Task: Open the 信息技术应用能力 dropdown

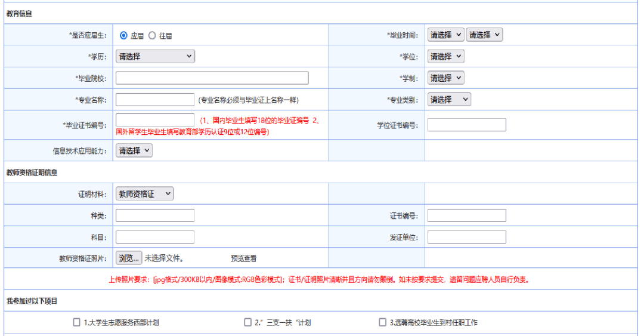Action: point(134,150)
